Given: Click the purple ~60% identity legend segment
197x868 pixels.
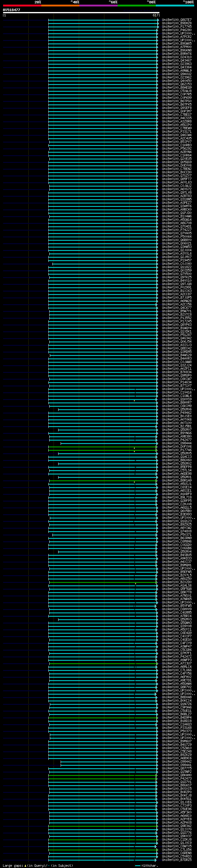Looking at the screenshot, I should click(x=99, y=6).
